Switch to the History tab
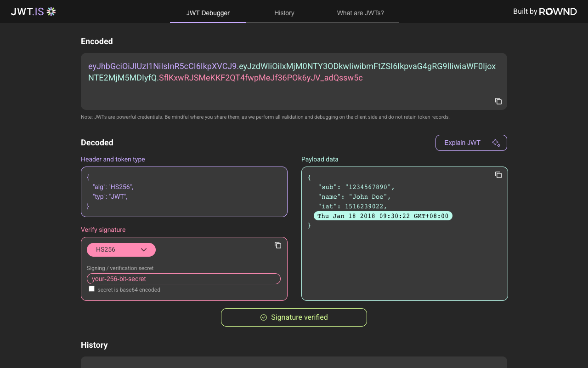Viewport: 588px width, 368px height. (284, 13)
